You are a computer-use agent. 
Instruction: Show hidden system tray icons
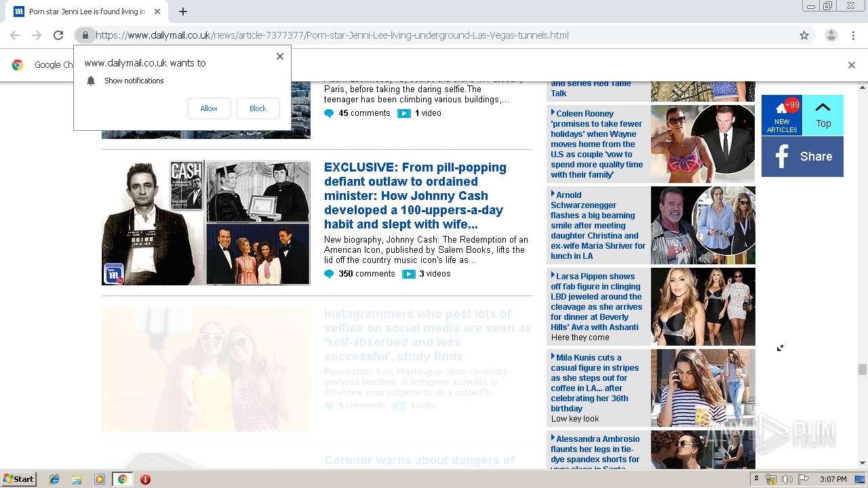(x=756, y=479)
